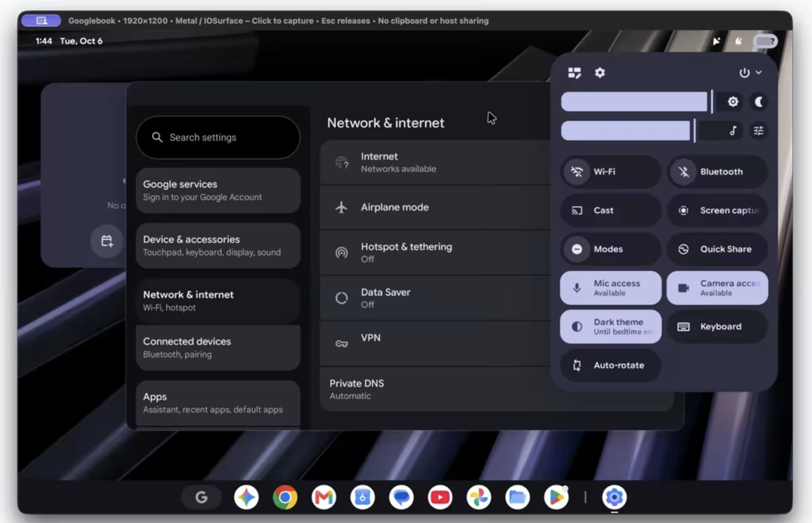Open the Files app from the taskbar

coord(518,497)
